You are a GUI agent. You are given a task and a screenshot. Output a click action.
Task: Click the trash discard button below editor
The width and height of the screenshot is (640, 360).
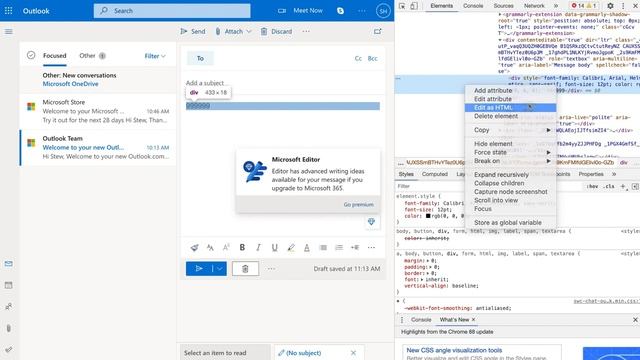[x=245, y=269]
